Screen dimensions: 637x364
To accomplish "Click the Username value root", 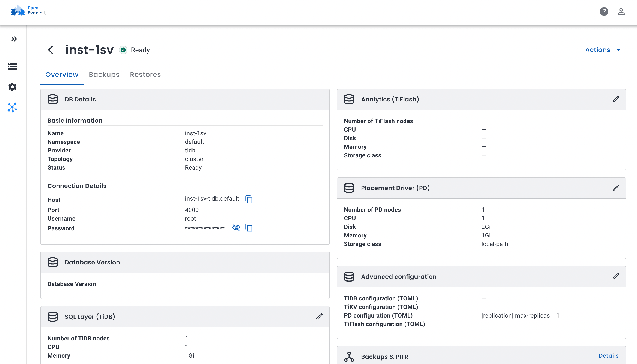I will [190, 218].
